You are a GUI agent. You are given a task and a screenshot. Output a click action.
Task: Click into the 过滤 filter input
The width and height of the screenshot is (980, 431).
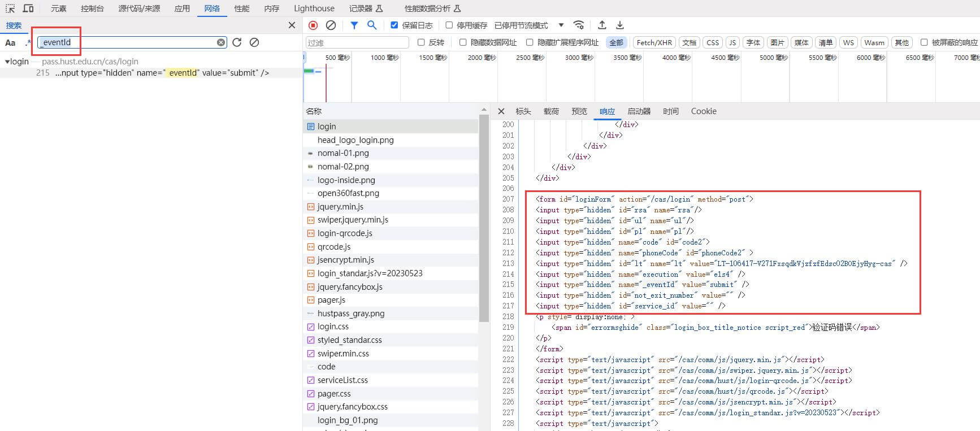(x=357, y=42)
